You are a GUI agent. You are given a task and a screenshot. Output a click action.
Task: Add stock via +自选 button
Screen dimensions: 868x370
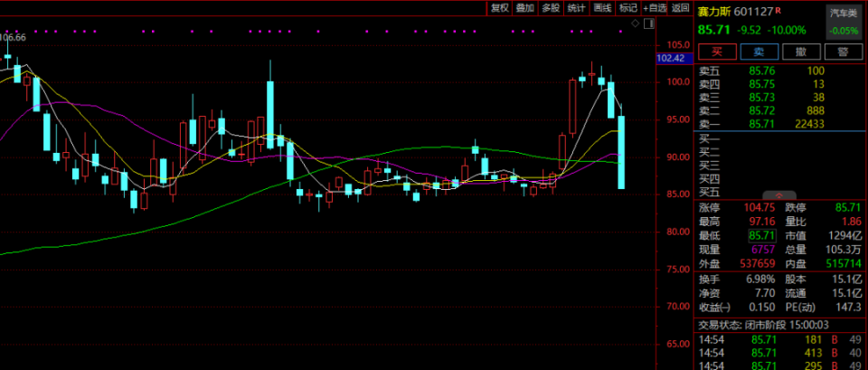click(x=655, y=8)
